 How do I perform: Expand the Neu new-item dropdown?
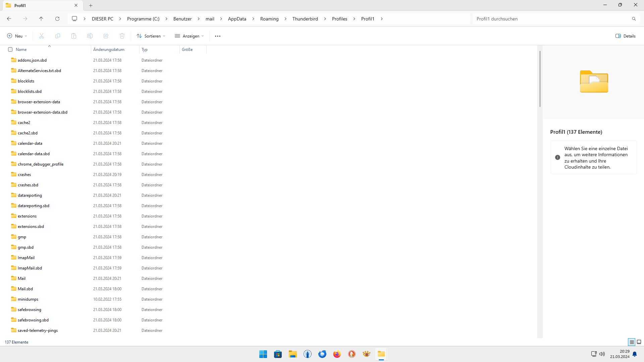[17, 36]
